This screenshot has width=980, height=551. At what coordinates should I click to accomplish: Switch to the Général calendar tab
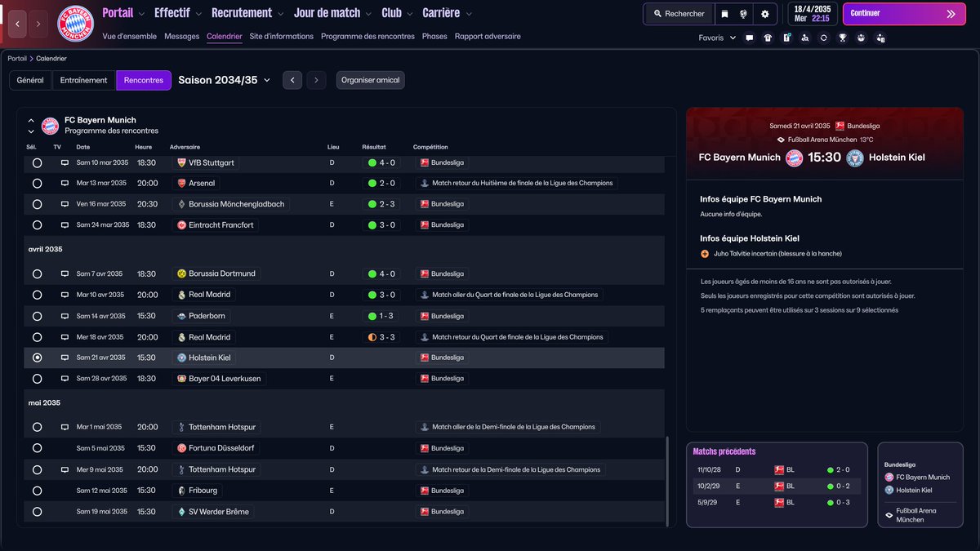30,80
